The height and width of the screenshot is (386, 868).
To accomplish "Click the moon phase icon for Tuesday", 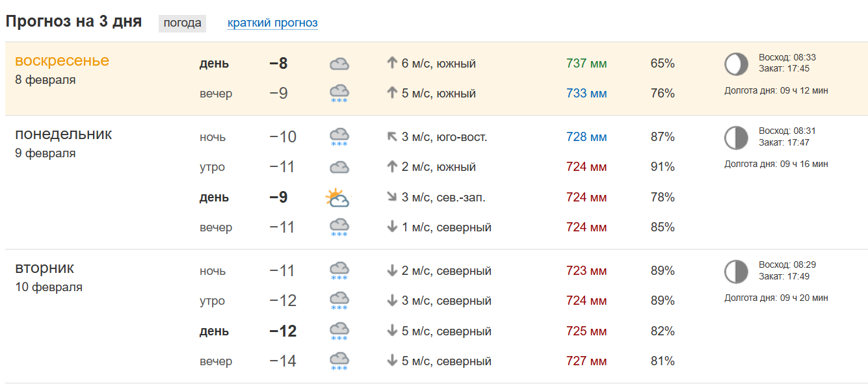I will [737, 272].
